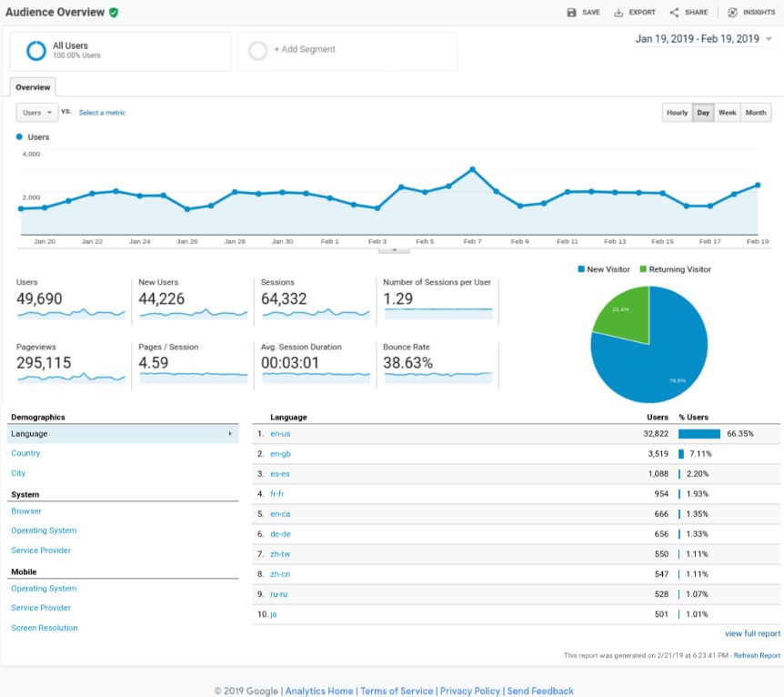Switch chart granularity to Month
784x697 pixels.
coord(756,113)
